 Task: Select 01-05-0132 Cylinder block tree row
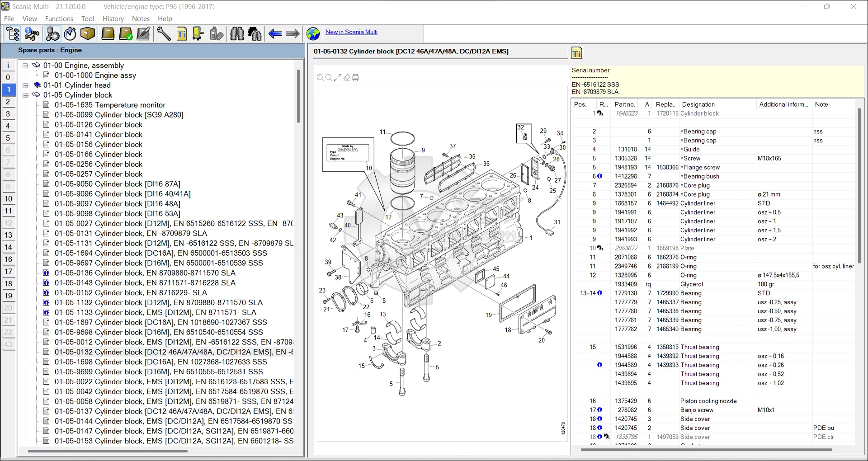(174, 352)
